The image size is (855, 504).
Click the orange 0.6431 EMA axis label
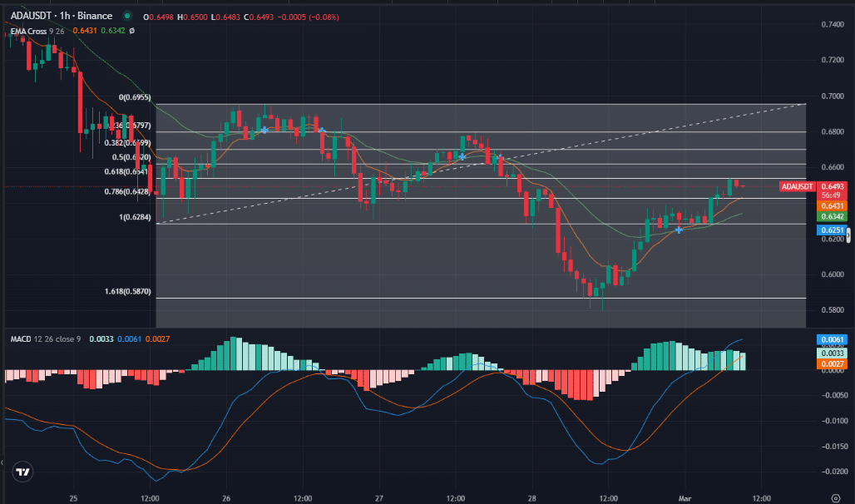[x=832, y=206]
